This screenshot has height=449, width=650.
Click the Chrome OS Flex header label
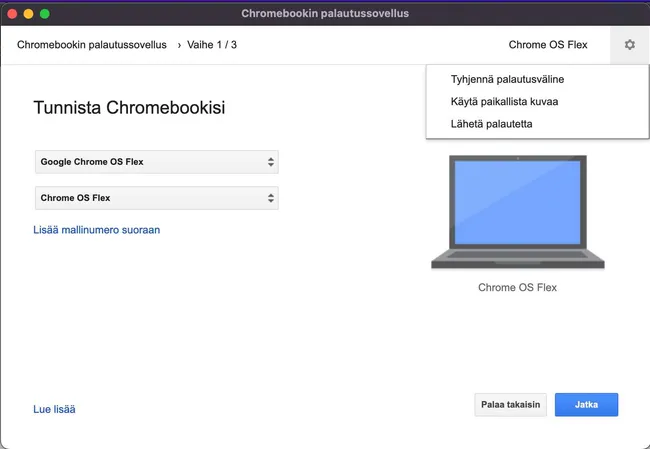[548, 45]
